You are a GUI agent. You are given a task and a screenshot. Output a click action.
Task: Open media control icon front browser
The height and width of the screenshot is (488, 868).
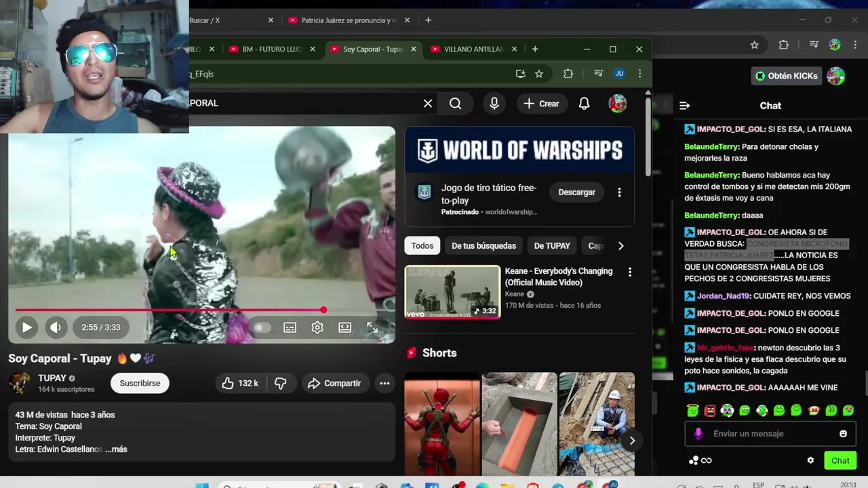598,74
